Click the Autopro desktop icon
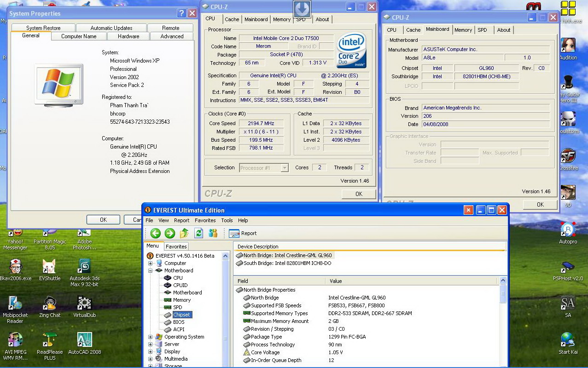 568,233
